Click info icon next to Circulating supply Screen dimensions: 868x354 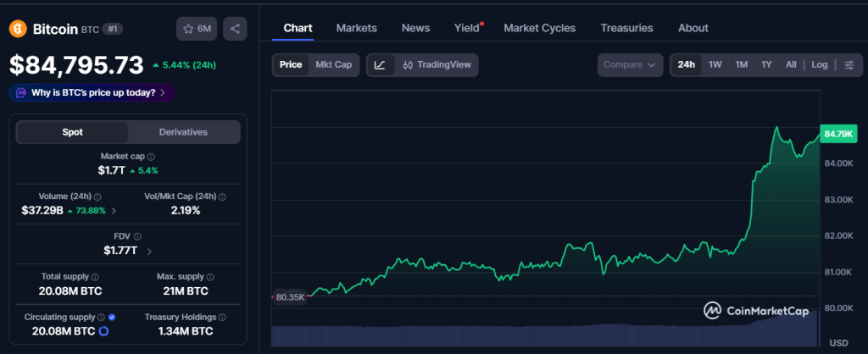click(x=101, y=318)
